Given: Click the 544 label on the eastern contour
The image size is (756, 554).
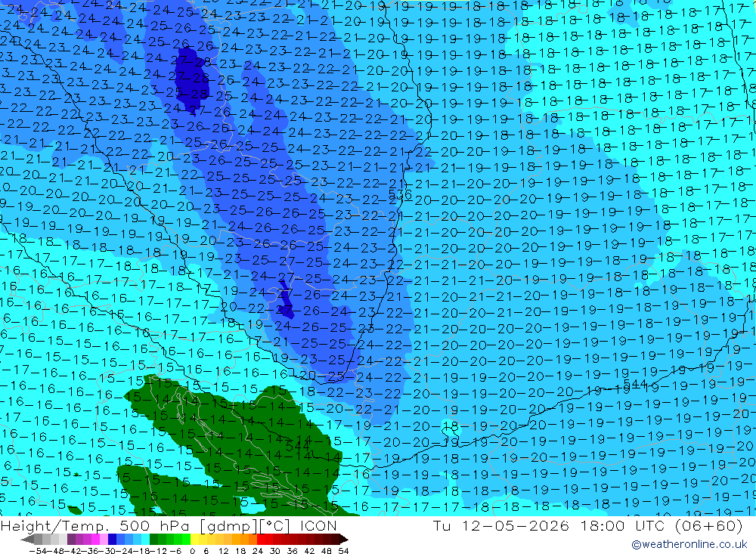Looking at the screenshot, I should tap(635, 384).
